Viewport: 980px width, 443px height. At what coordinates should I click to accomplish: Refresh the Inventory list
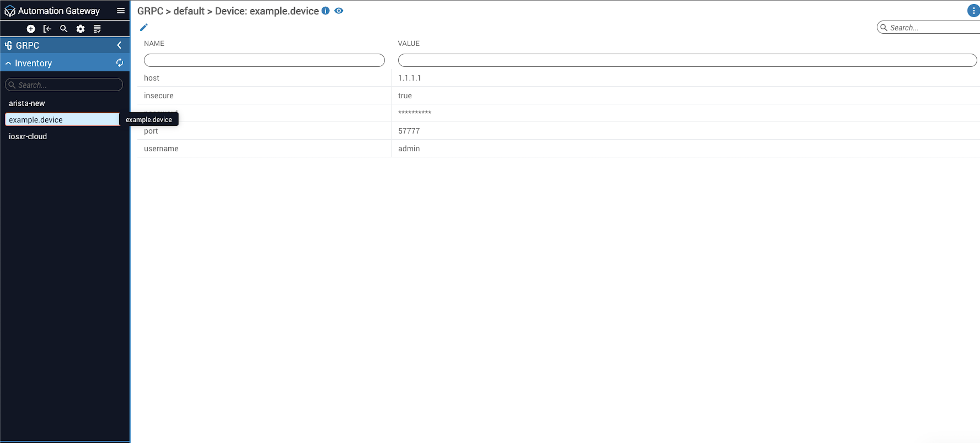tap(119, 63)
